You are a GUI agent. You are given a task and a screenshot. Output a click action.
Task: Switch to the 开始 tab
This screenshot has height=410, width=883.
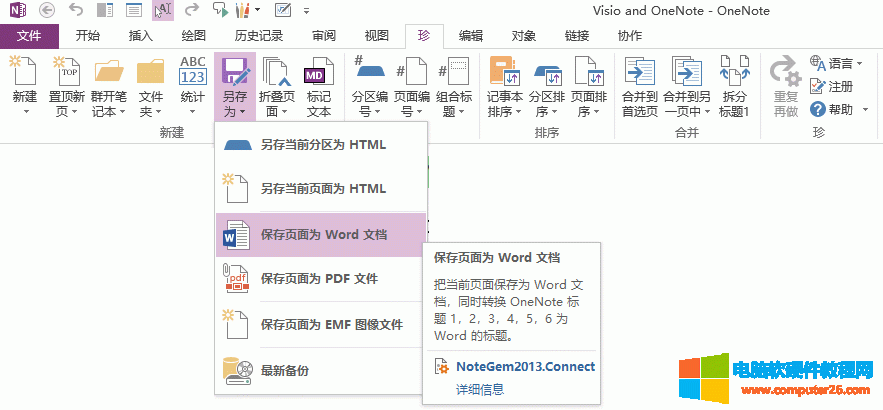pyautogui.click(x=88, y=37)
